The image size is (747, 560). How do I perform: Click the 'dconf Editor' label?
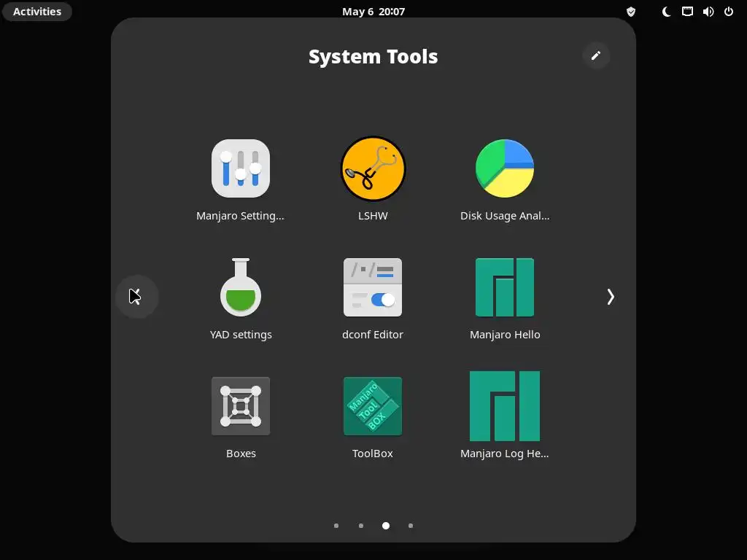click(x=373, y=335)
